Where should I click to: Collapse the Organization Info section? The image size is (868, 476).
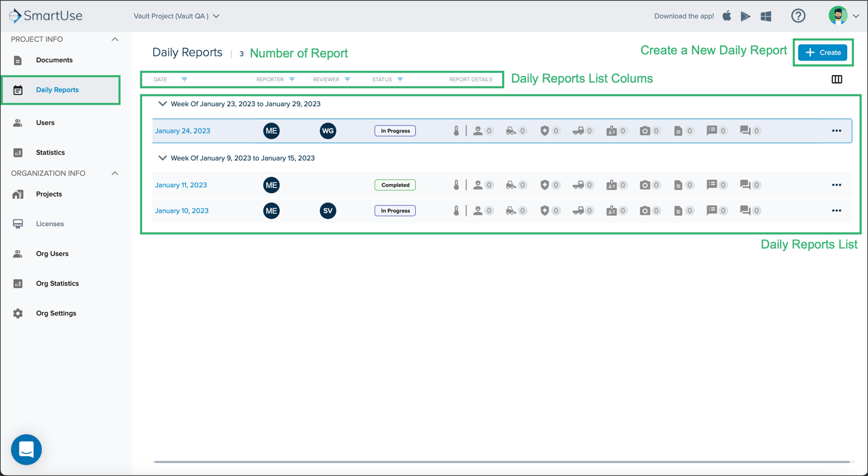(115, 173)
